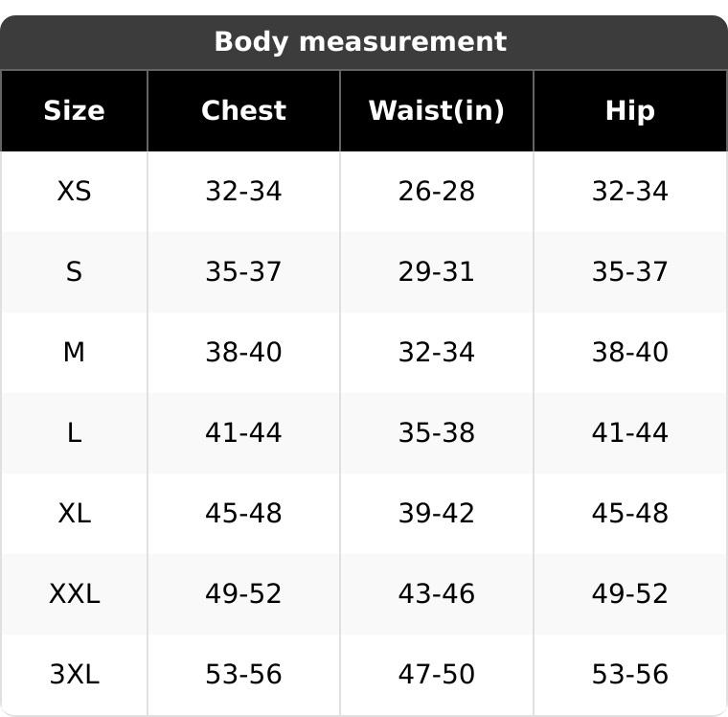Select the Waist(in) column header
The height and width of the screenshot is (717, 728).
pyautogui.click(x=436, y=111)
